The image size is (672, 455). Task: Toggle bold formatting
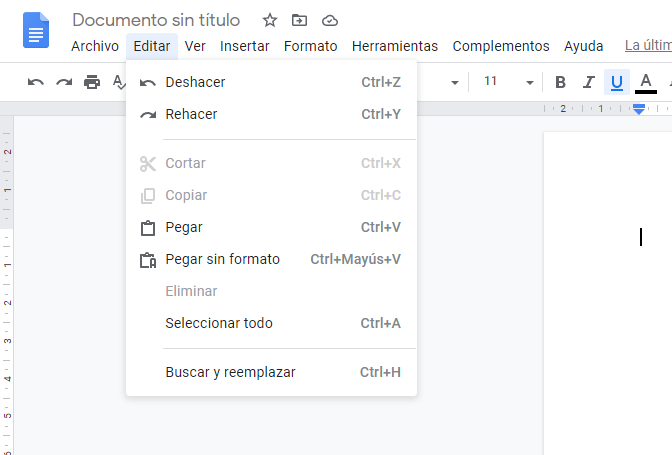tap(560, 82)
